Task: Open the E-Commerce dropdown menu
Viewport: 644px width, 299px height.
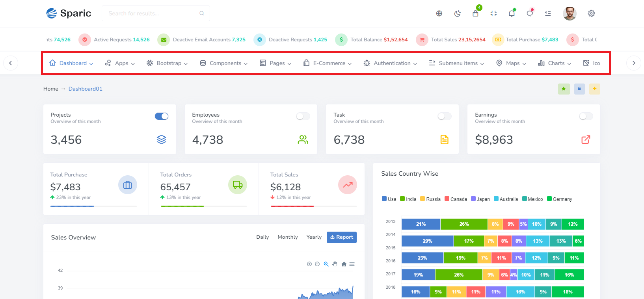Action: point(328,63)
